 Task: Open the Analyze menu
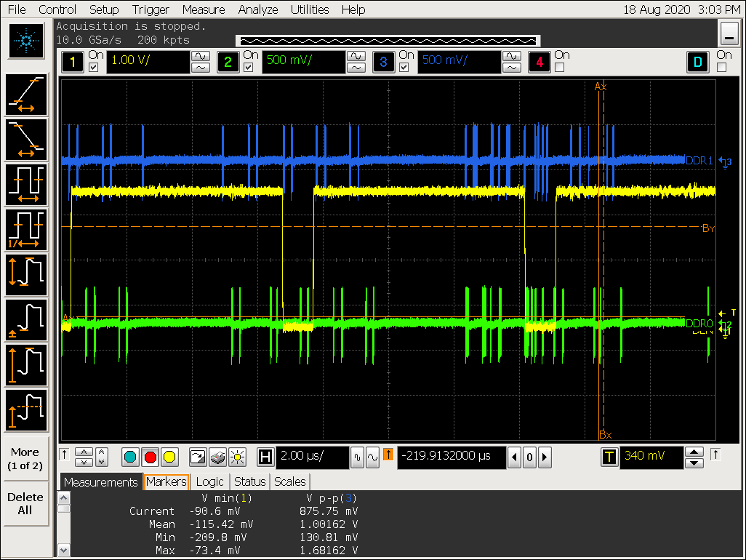(x=258, y=9)
